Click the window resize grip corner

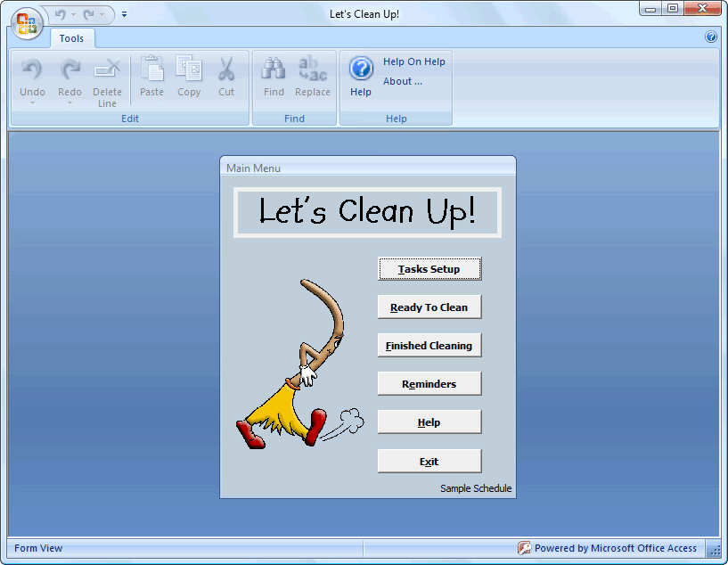(x=715, y=551)
